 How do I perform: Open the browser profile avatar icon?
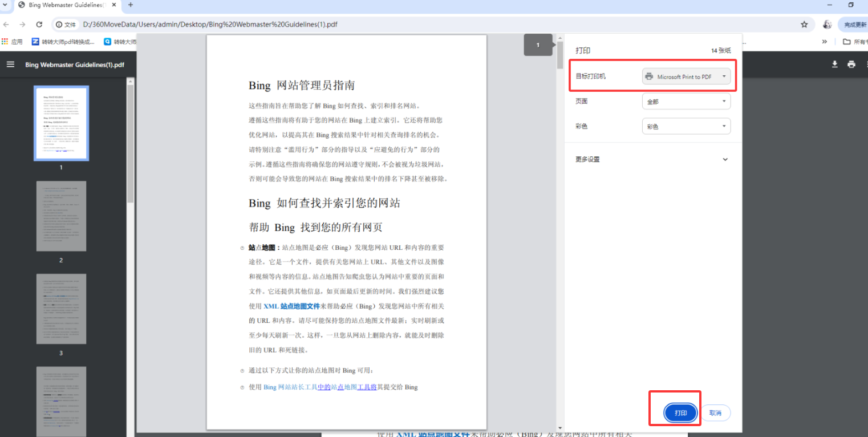click(x=827, y=24)
